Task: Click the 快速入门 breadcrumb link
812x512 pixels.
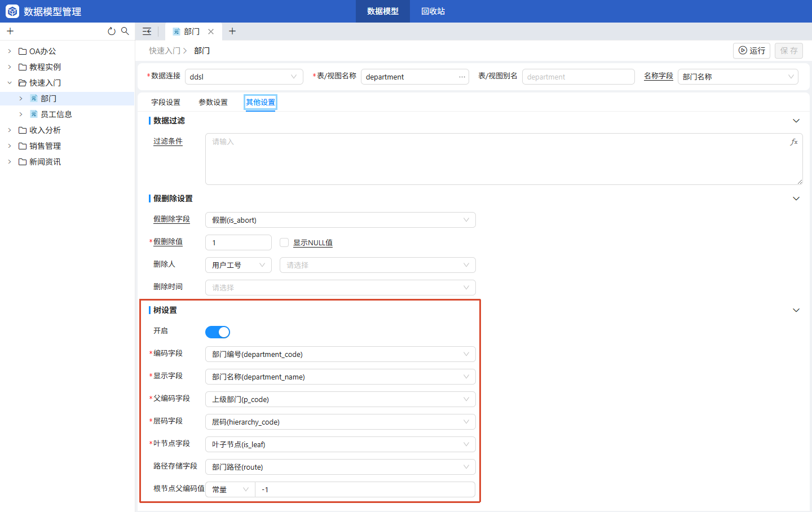Action: pyautogui.click(x=165, y=51)
